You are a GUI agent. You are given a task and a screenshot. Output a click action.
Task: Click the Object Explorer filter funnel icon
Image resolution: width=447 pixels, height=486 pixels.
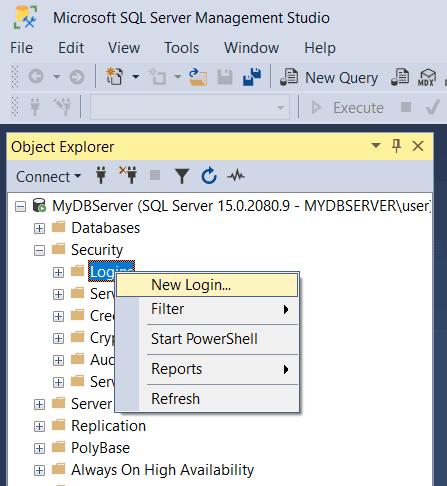pos(182,176)
